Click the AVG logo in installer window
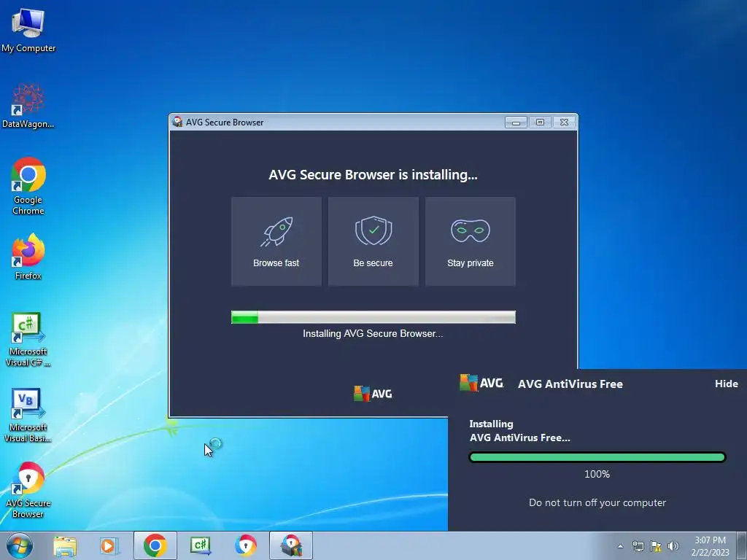 coord(373,394)
